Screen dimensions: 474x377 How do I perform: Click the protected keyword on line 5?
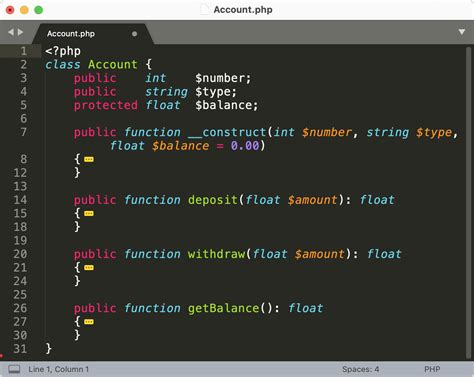pyautogui.click(x=106, y=105)
